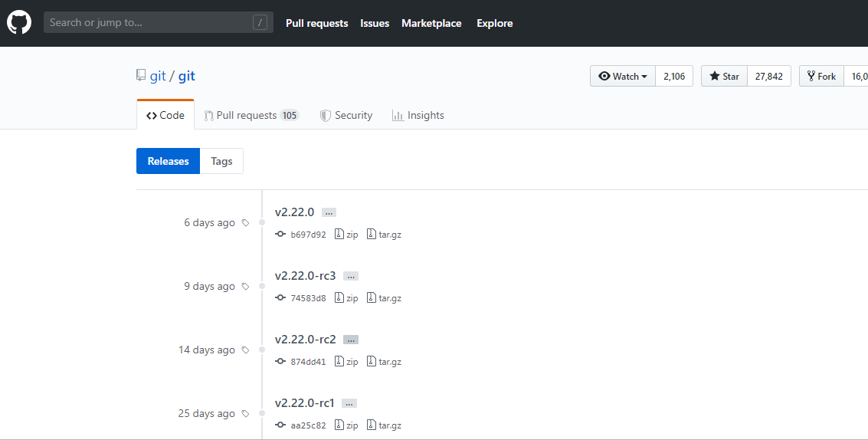868x440 pixels.
Task: Click commit icon next to b697d92
Action: pyautogui.click(x=280, y=235)
